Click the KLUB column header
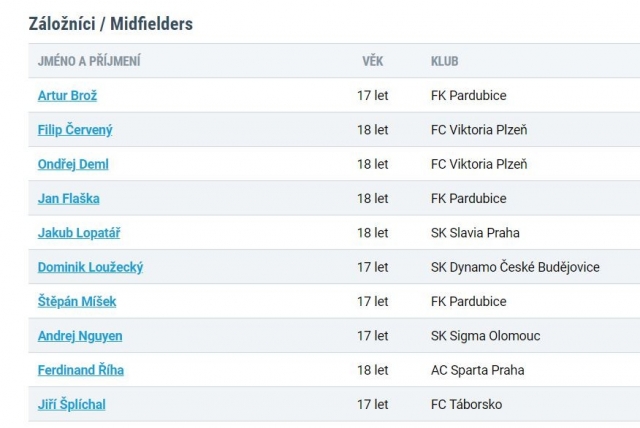Viewport: 640px width, 428px height. point(444,61)
